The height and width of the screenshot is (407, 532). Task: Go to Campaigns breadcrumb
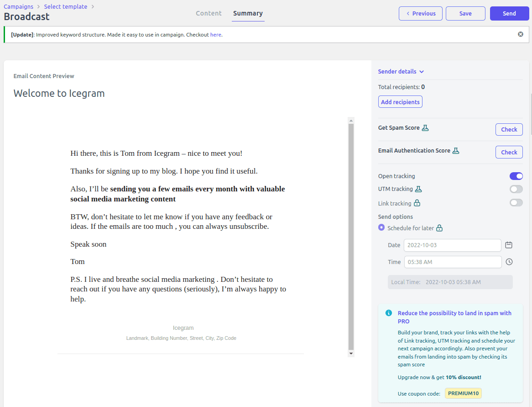click(18, 7)
